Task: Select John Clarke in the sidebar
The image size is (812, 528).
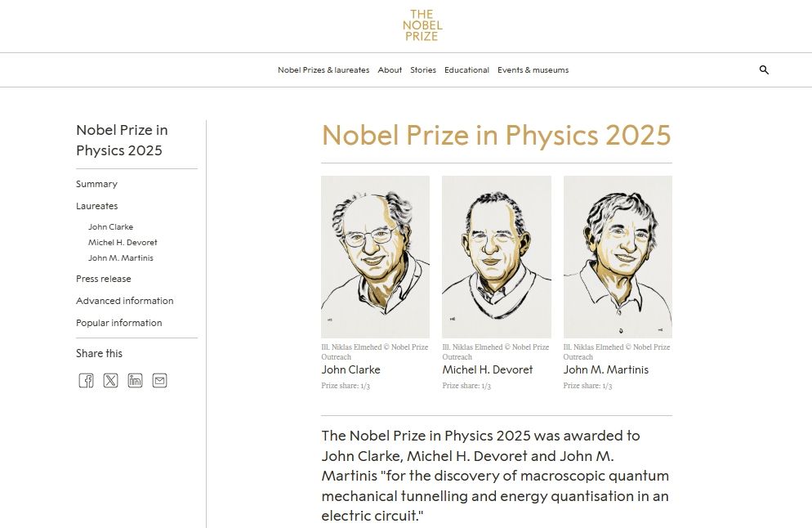Action: point(111,226)
